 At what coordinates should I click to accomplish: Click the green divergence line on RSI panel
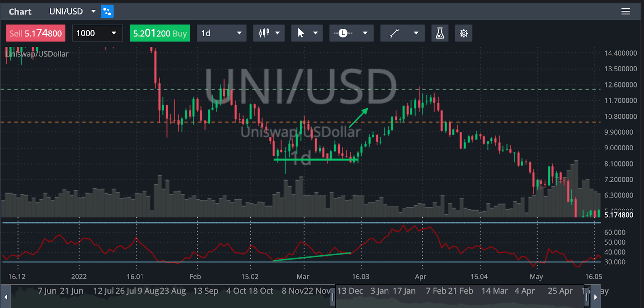[x=312, y=257]
